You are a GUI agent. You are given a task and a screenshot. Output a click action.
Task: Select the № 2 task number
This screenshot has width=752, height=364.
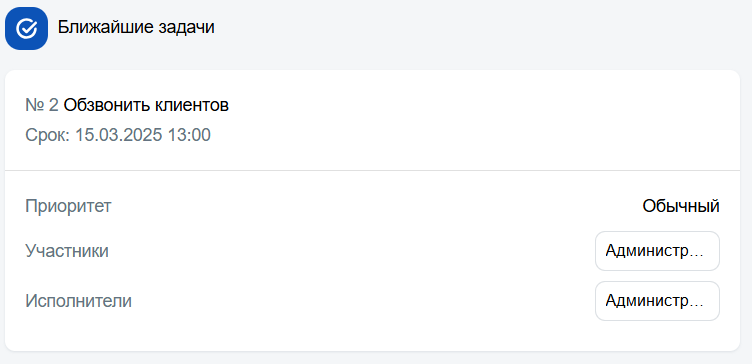click(42, 105)
